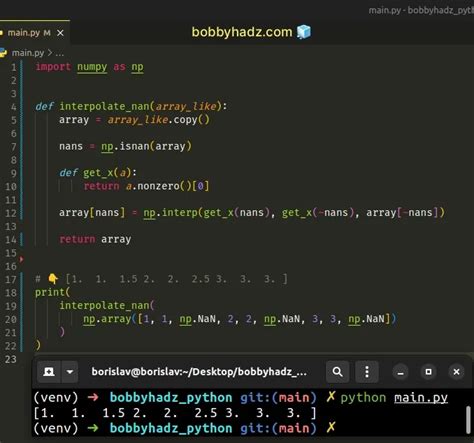Open terminal tab dropdown arrow
This screenshot has height=443, width=474.
[x=70, y=372]
